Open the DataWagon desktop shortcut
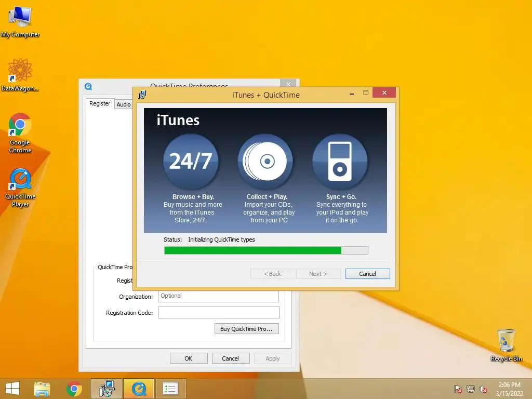The height and width of the screenshot is (399, 532). (20, 75)
